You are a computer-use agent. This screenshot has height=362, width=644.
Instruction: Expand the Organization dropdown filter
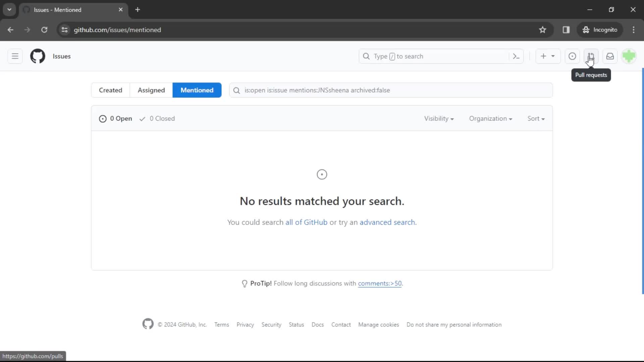click(x=490, y=118)
